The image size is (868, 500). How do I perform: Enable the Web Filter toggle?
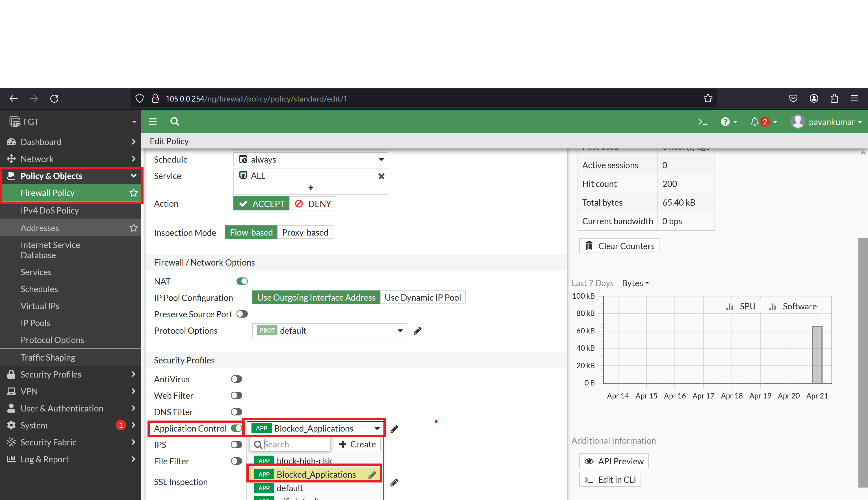coord(236,396)
